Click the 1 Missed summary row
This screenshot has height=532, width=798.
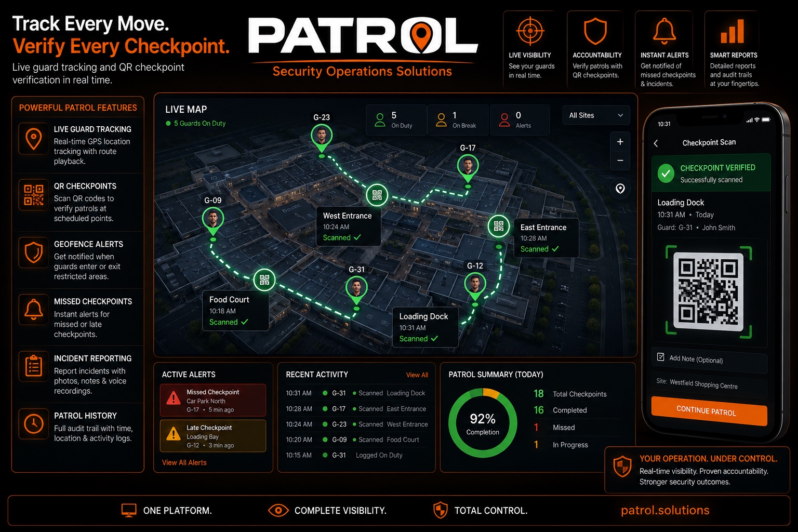[x=577, y=427]
